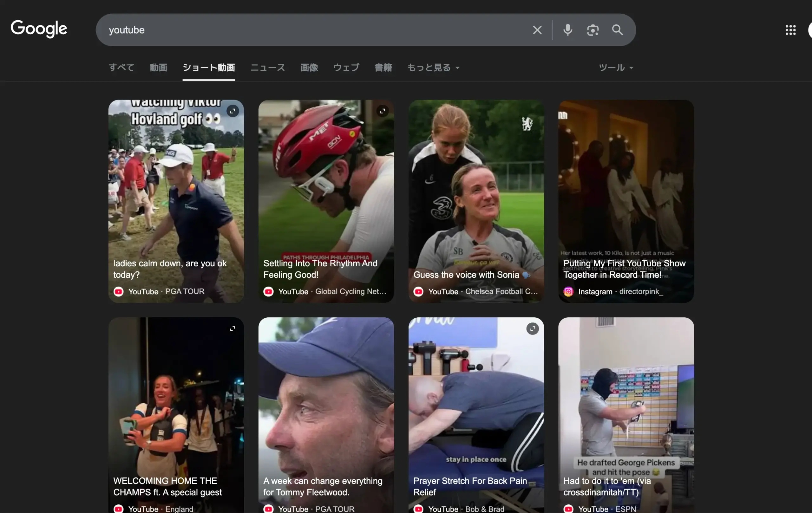Screen dimensions: 812x513
Task: Click 'Had to do it to 'em' title
Action: coord(607,486)
